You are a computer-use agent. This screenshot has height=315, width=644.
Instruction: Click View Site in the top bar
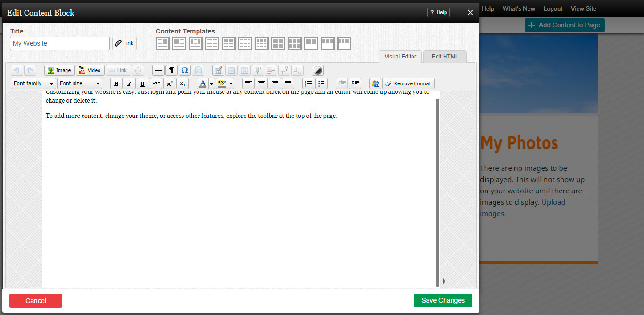pos(583,8)
